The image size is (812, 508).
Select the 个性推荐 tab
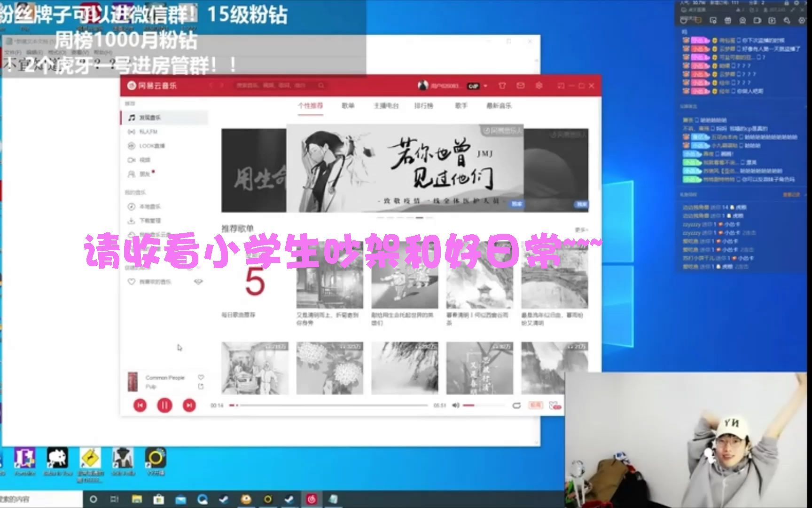tap(311, 106)
